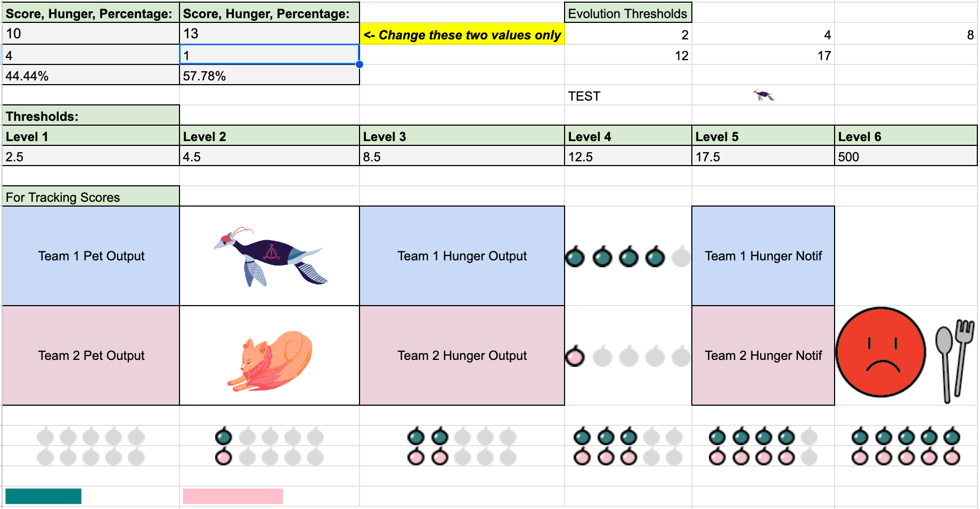Click the red sad face image
The height and width of the screenshot is (509, 980).
click(x=880, y=352)
